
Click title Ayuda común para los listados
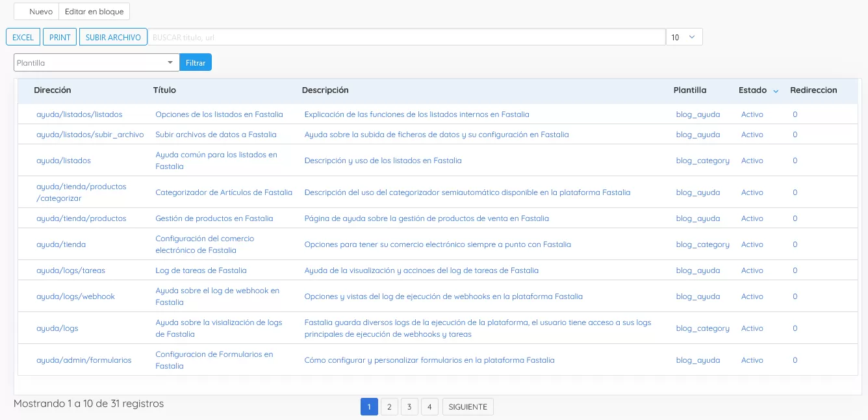point(216,161)
